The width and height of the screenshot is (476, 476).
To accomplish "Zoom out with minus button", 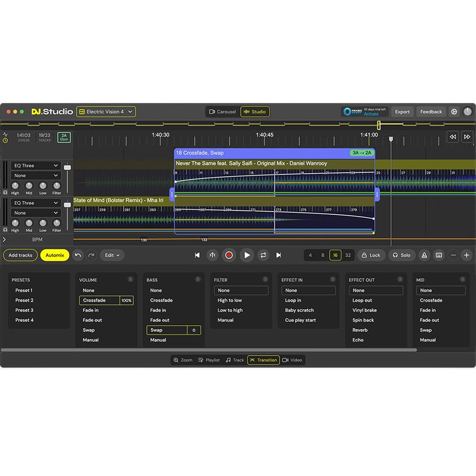I will [453, 255].
